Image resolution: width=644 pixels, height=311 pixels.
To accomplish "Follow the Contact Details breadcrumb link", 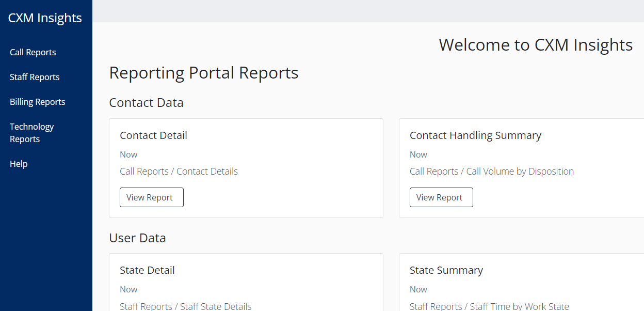I will coord(207,172).
